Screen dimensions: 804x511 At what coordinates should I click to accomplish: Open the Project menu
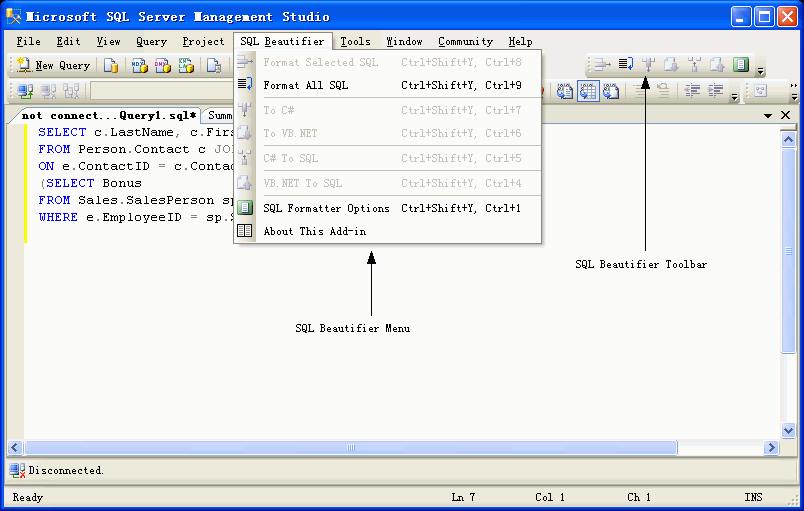[203, 42]
